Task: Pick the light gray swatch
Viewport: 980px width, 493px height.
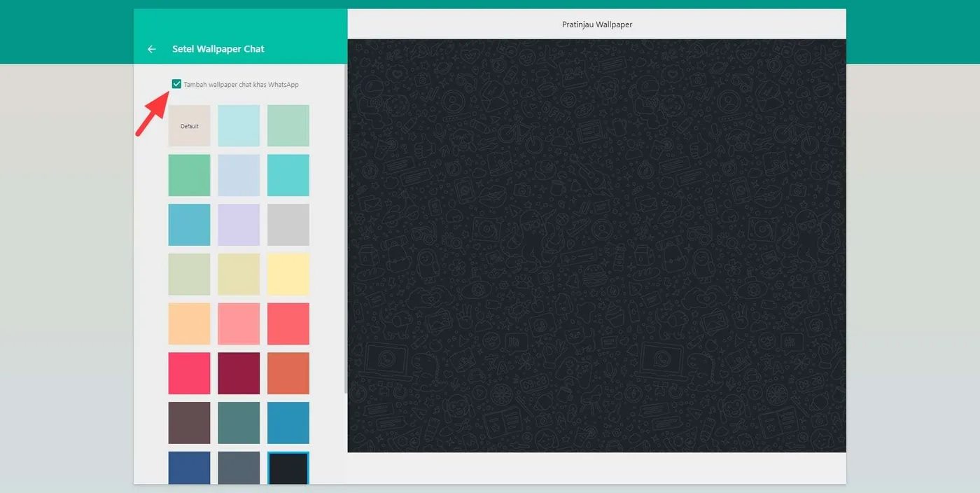Action: pyautogui.click(x=288, y=225)
